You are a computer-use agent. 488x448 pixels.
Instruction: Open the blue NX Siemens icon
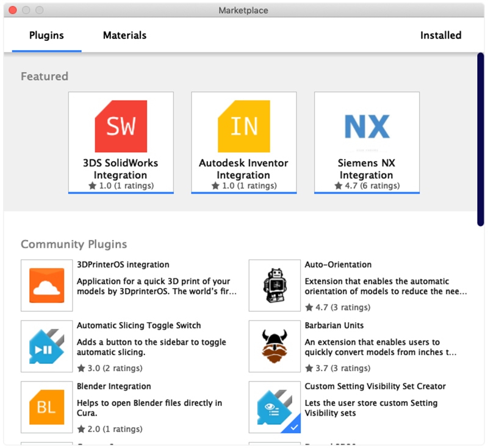pyautogui.click(x=366, y=126)
